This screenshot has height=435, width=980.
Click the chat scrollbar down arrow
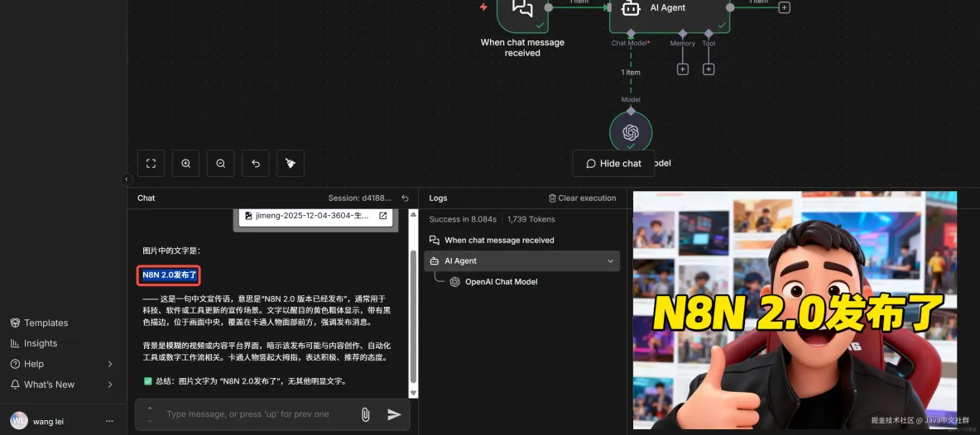412,393
